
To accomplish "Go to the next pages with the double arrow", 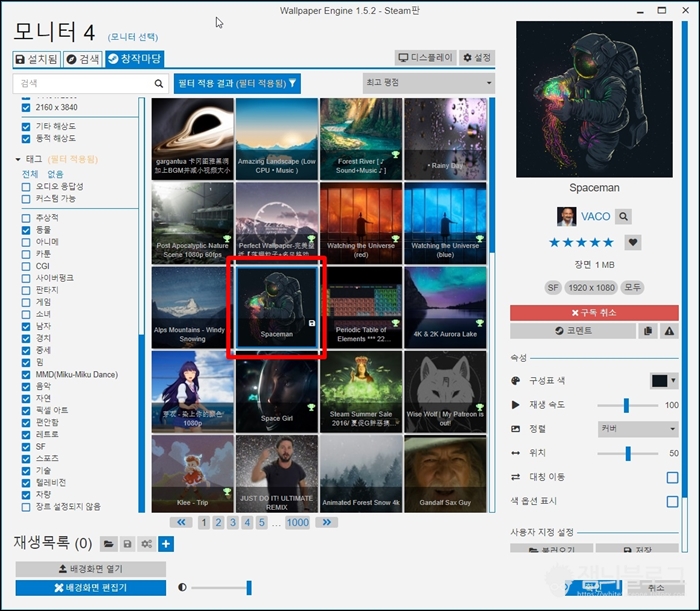I will pyautogui.click(x=327, y=522).
